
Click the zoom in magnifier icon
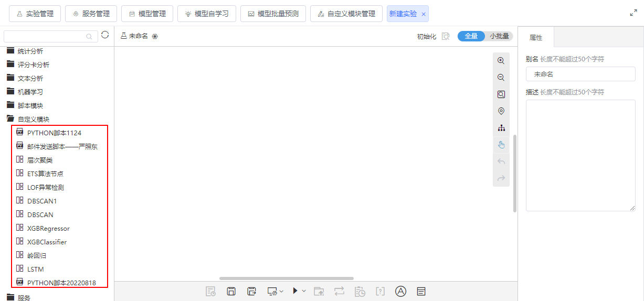pos(501,61)
